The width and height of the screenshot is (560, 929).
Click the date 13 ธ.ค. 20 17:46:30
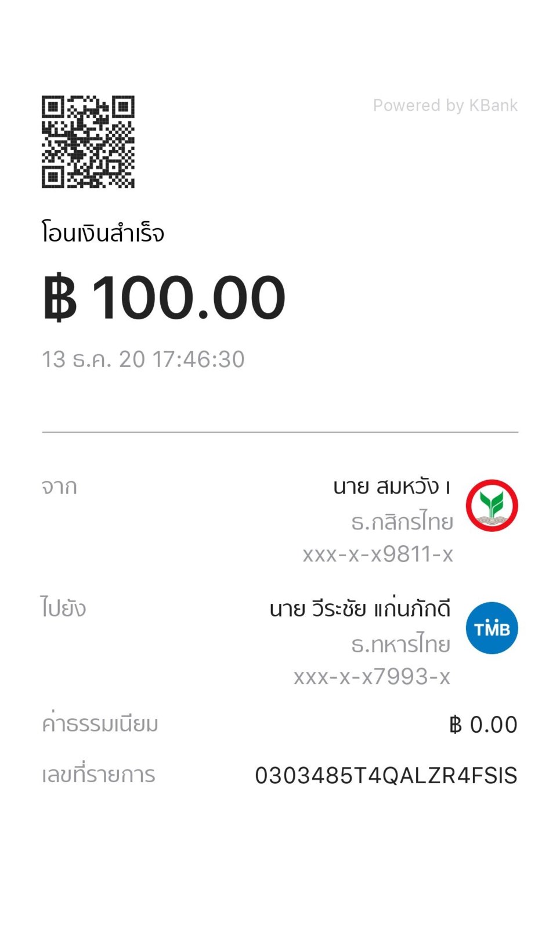tap(143, 359)
